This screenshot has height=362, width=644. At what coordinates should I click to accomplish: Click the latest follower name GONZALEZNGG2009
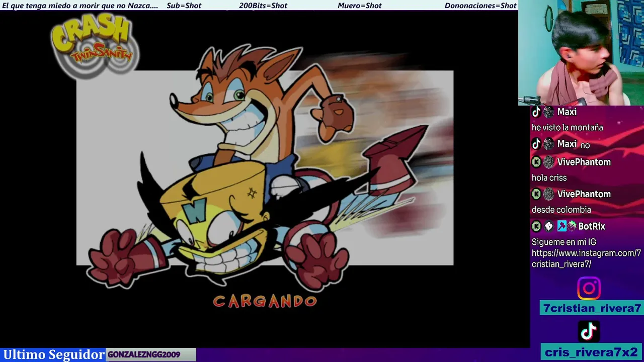tap(144, 354)
